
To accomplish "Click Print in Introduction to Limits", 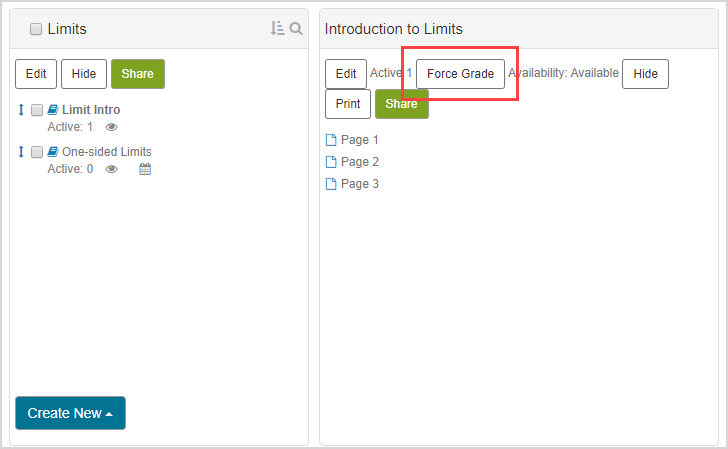I will 348,104.
